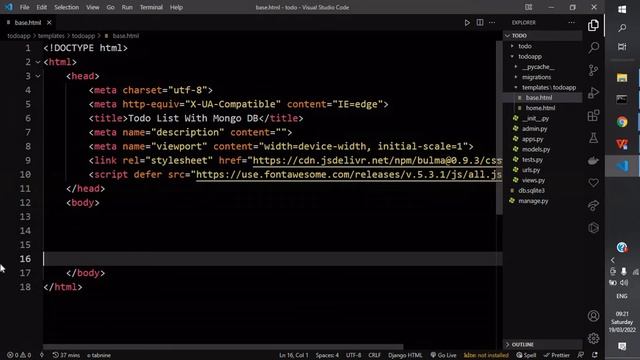Open the View menu
Screen dimensions: 640x360
(93, 7)
